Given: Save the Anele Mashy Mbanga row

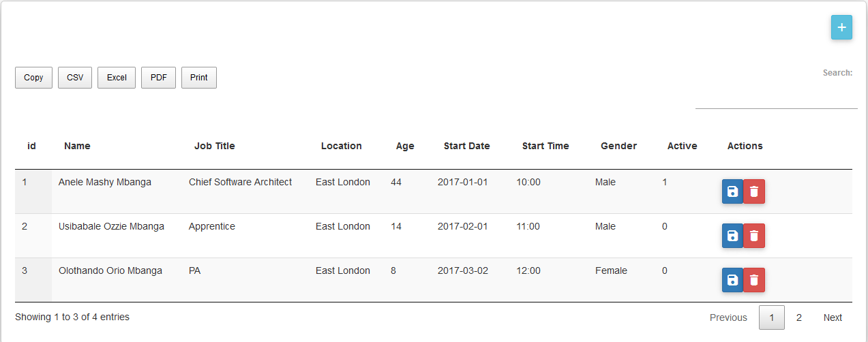Looking at the screenshot, I should click(x=732, y=192).
